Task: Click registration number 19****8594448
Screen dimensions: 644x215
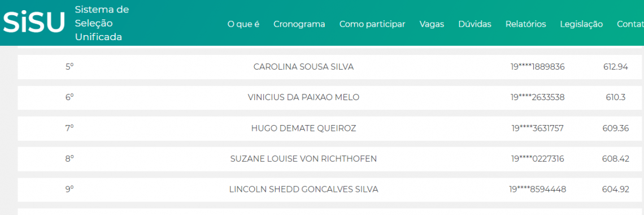Action: (538, 190)
